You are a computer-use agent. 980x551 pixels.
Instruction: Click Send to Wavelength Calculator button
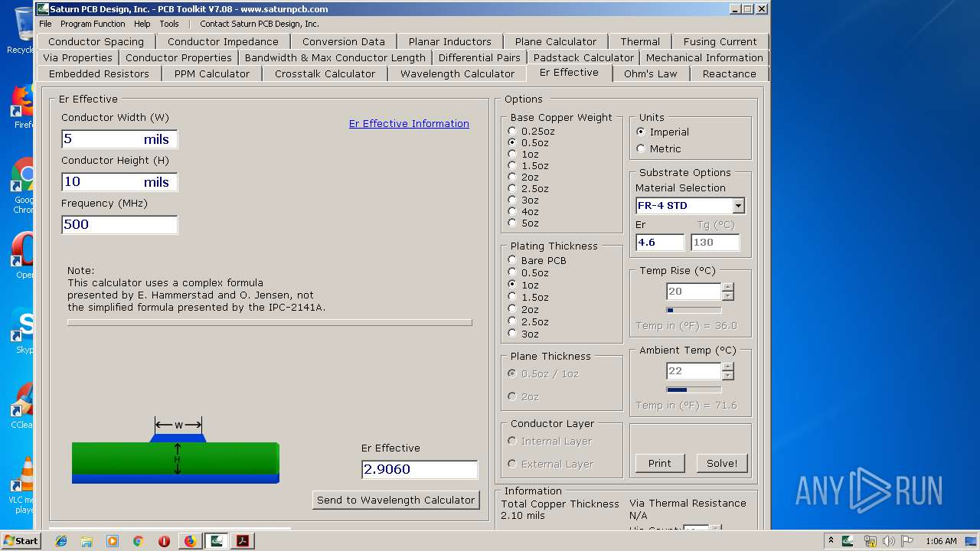[396, 500]
